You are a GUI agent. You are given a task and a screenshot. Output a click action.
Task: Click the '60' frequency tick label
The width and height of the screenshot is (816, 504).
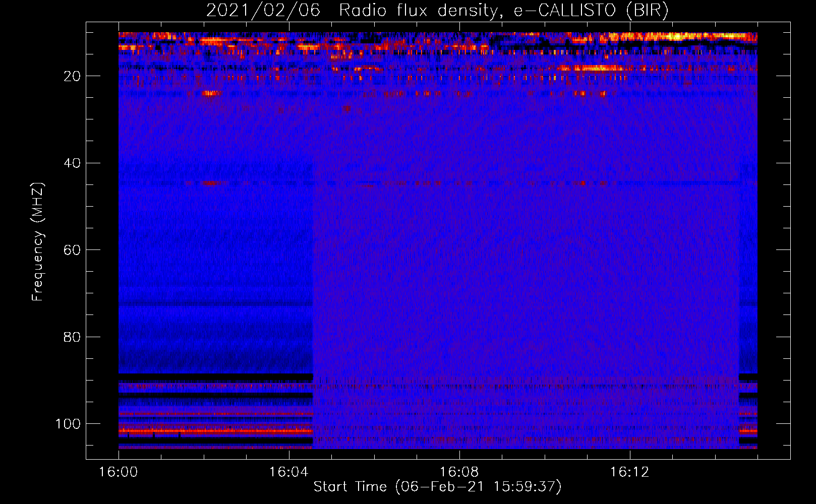coord(72,250)
